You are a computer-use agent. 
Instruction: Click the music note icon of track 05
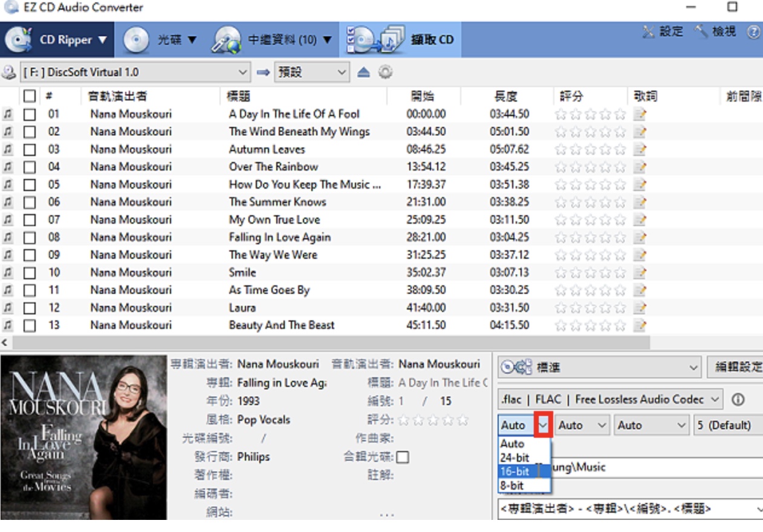click(x=8, y=184)
